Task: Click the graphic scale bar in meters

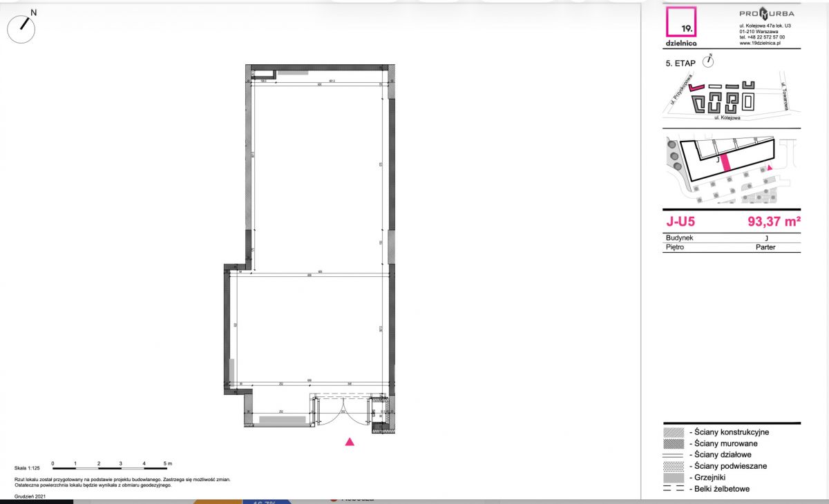Action: [109, 467]
